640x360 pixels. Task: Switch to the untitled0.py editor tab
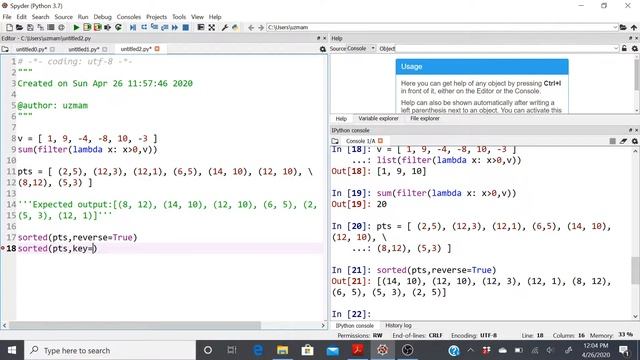click(31, 49)
